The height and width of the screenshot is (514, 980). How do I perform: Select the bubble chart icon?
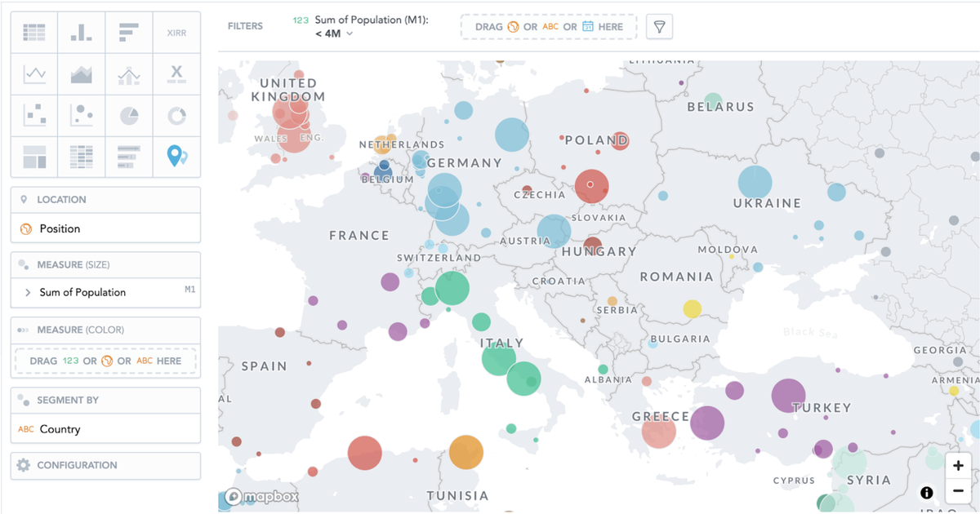(x=81, y=114)
